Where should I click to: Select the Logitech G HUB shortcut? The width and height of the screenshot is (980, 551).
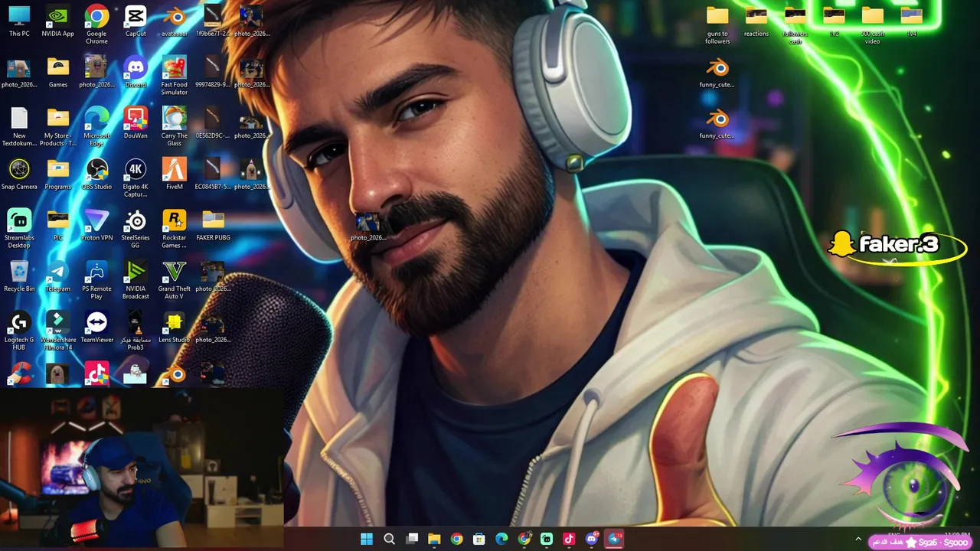tap(19, 331)
